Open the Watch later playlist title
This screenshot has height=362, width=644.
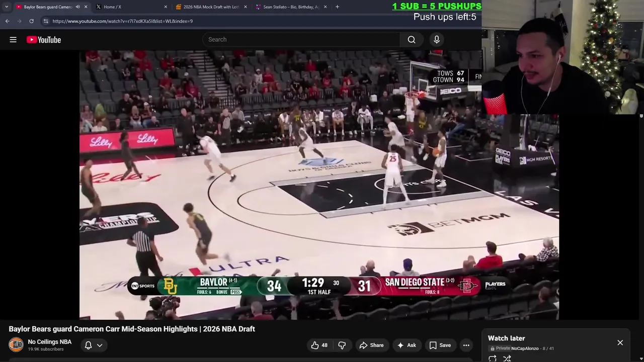click(x=506, y=338)
